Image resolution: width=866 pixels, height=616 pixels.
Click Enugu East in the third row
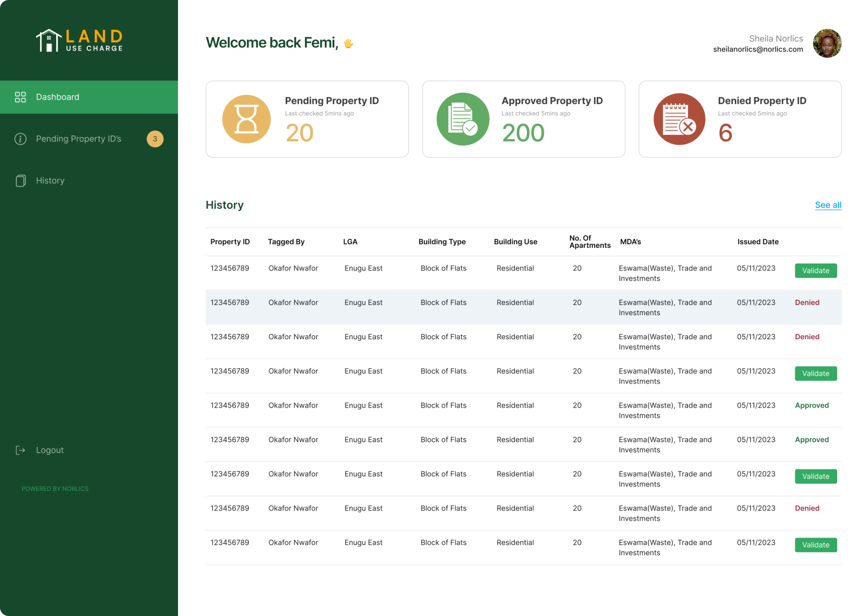[x=363, y=337]
